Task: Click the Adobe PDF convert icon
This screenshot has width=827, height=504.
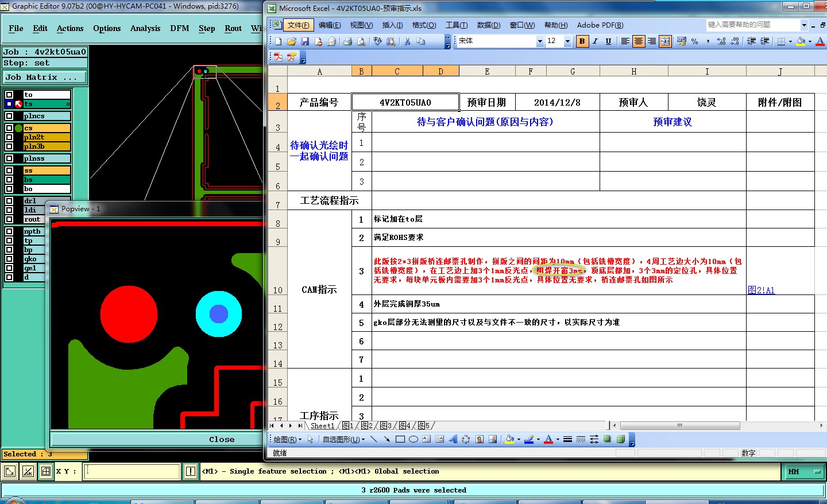Action: [x=278, y=57]
